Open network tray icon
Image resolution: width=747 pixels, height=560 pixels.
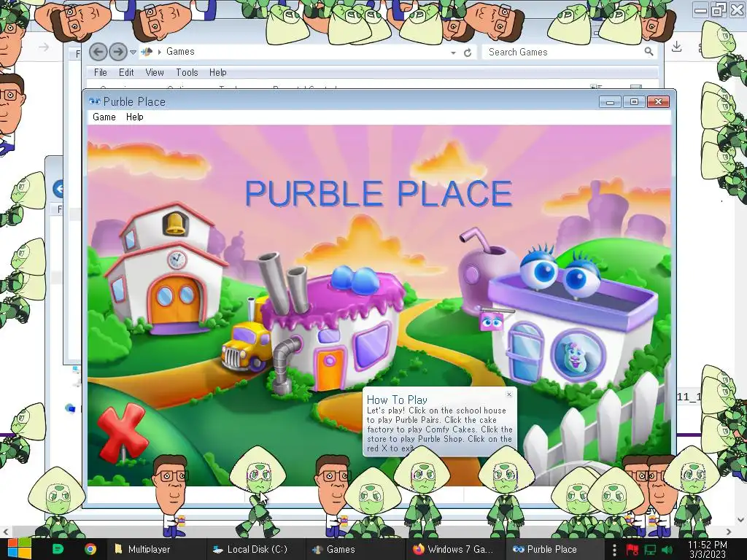pos(650,550)
